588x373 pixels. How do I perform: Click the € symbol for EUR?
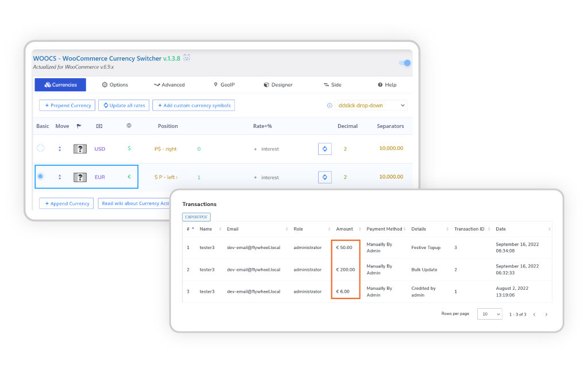click(x=129, y=177)
